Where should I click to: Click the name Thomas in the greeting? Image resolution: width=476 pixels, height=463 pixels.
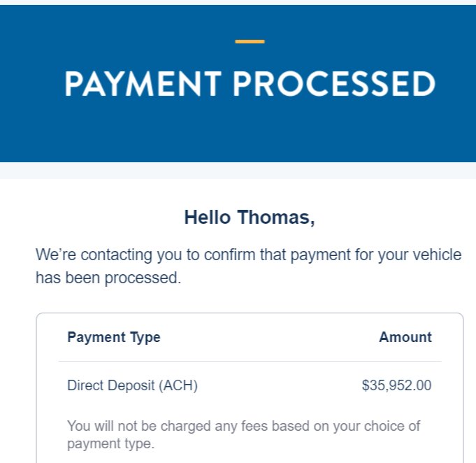coord(276,218)
